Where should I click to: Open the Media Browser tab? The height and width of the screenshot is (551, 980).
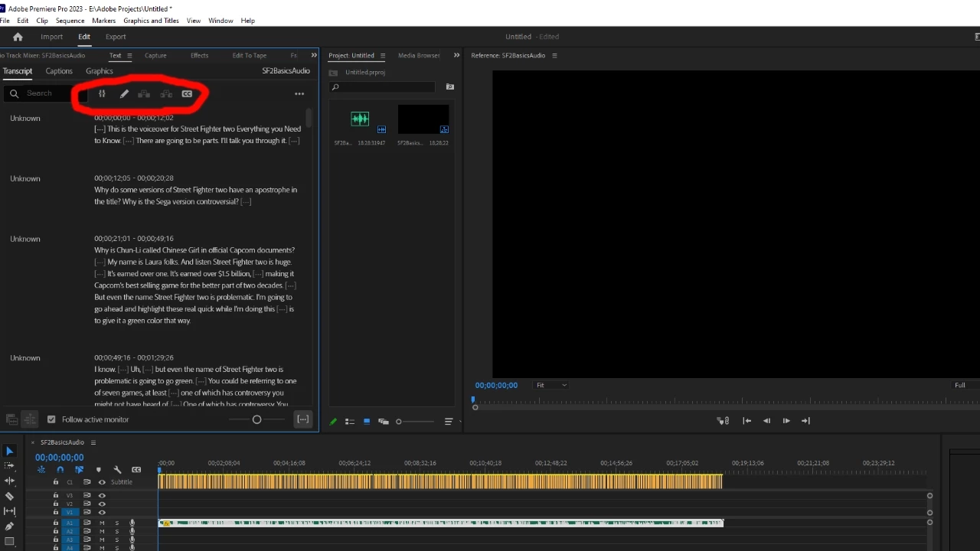(419, 56)
